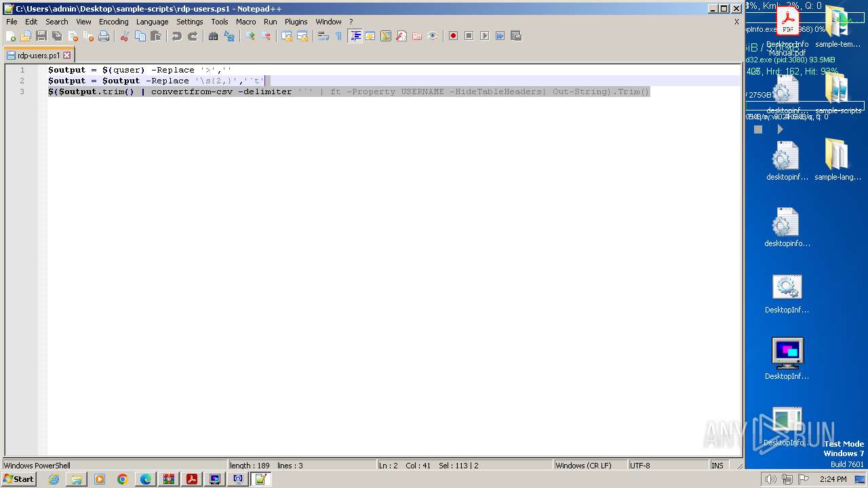The image size is (868, 488).
Task: Play back recorded macro button
Action: pyautogui.click(x=485, y=36)
